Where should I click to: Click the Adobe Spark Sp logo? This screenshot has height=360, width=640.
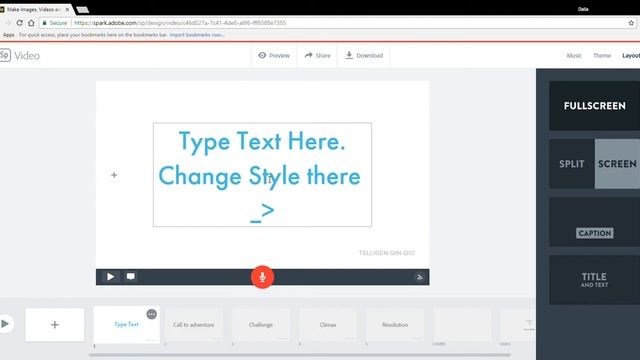click(5, 55)
